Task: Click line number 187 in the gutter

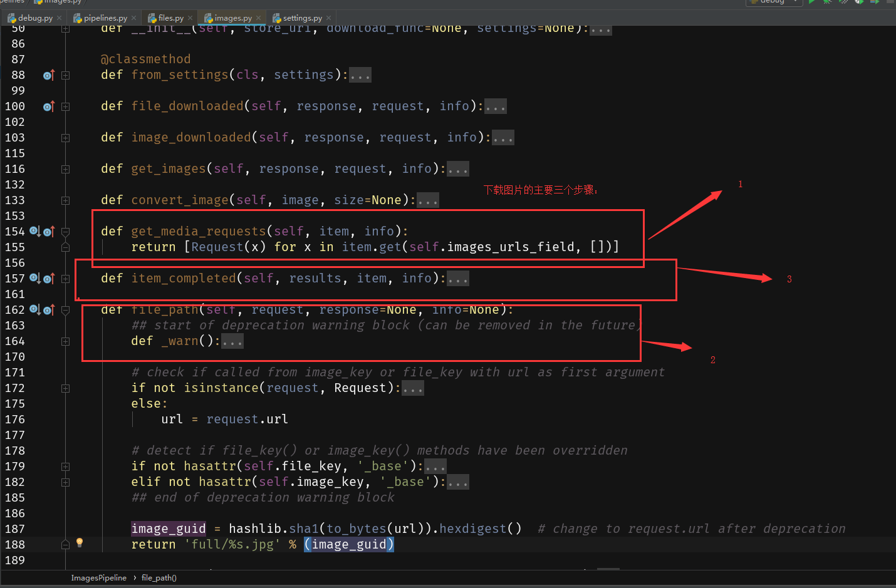Action: [15, 529]
